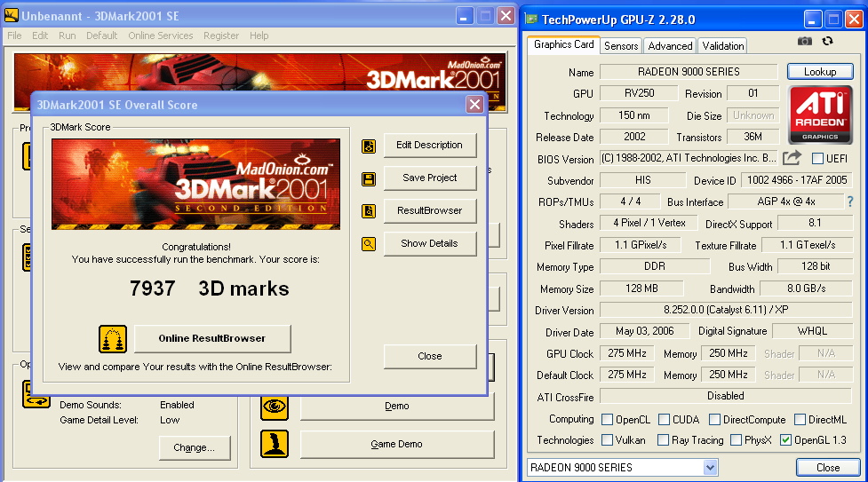This screenshot has width=868, height=482.
Task: Switch to the Graphics Card tab
Action: pos(563,44)
